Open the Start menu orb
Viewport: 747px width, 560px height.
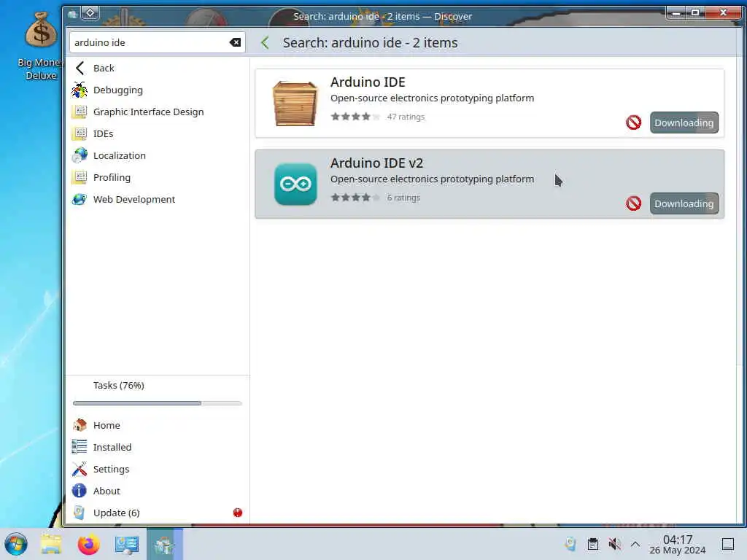point(16,544)
